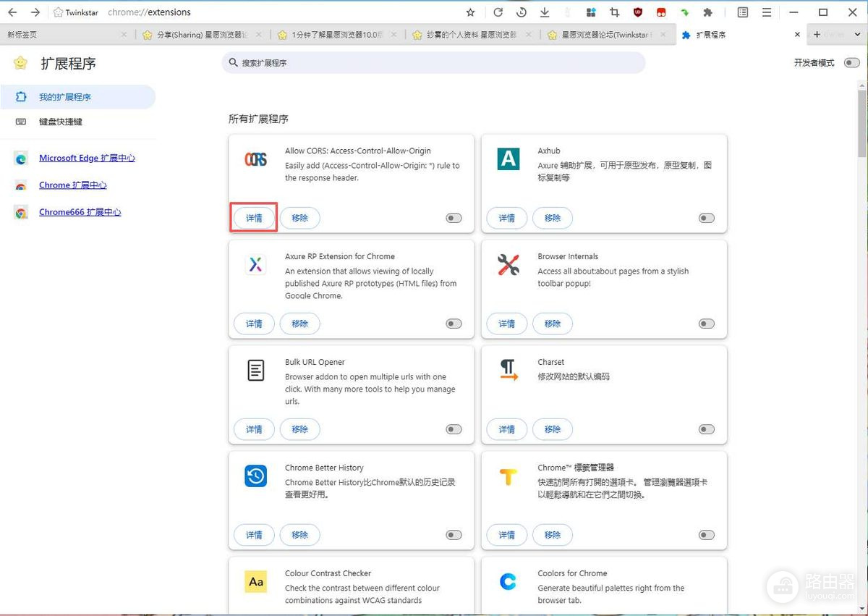This screenshot has width=868, height=616.
Task: Reload the page with the refresh icon
Action: click(498, 12)
